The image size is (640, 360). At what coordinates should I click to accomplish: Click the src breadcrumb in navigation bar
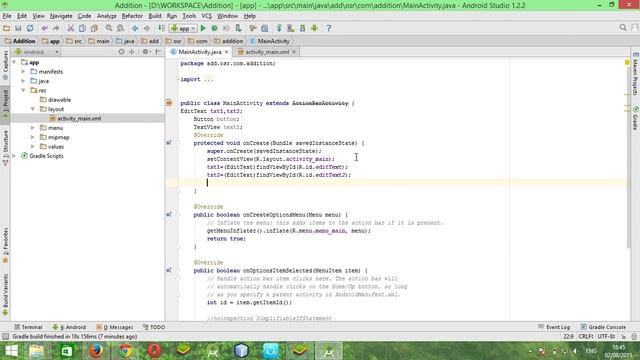click(74, 41)
